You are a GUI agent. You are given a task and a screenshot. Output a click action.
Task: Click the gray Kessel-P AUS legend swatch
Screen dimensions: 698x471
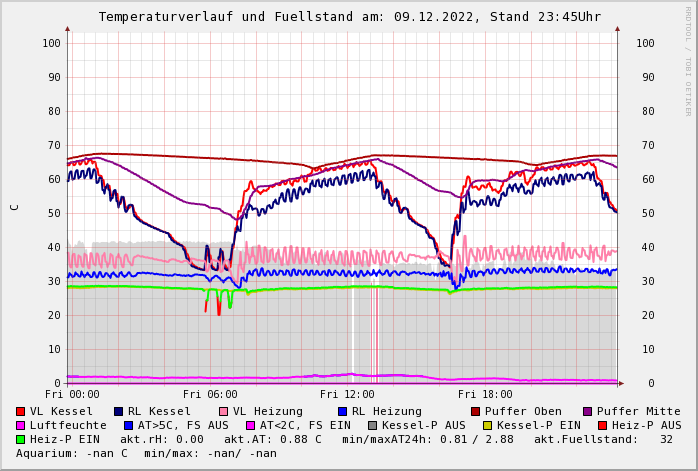coord(371,425)
